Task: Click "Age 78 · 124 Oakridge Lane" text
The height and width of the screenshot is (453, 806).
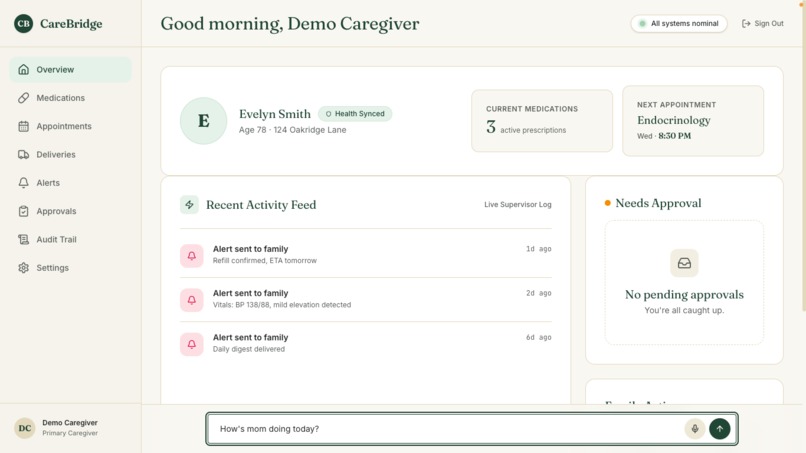Action: 292,130
